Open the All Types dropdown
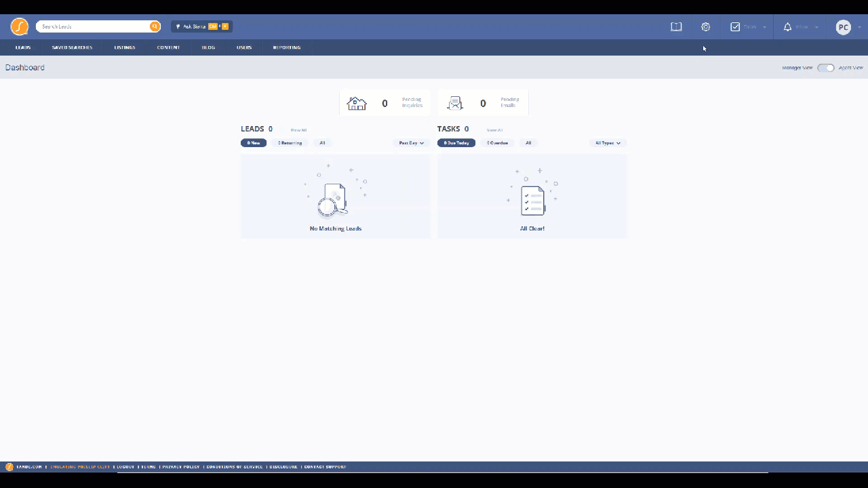The height and width of the screenshot is (488, 868). [x=608, y=143]
